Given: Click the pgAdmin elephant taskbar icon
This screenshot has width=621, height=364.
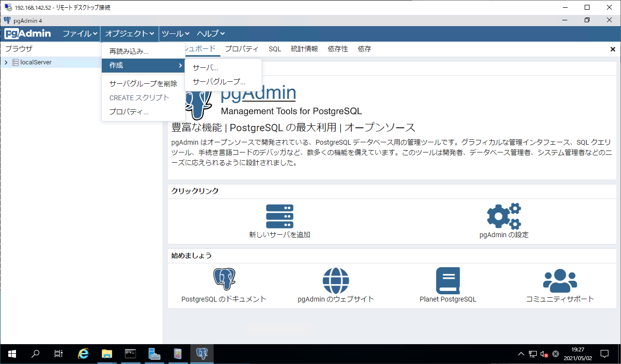Looking at the screenshot, I should 202,353.
